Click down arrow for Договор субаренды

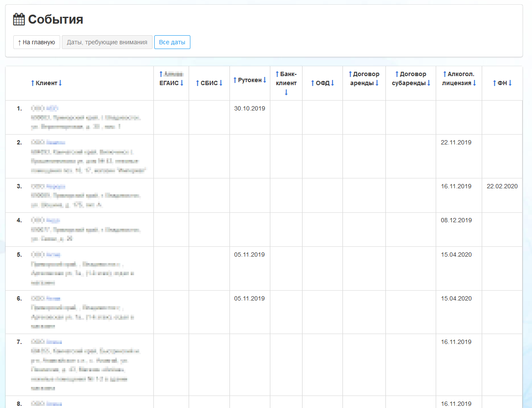tap(429, 83)
